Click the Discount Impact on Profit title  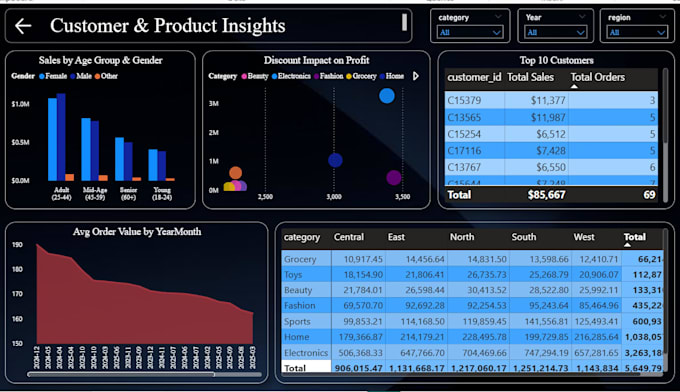pos(317,60)
